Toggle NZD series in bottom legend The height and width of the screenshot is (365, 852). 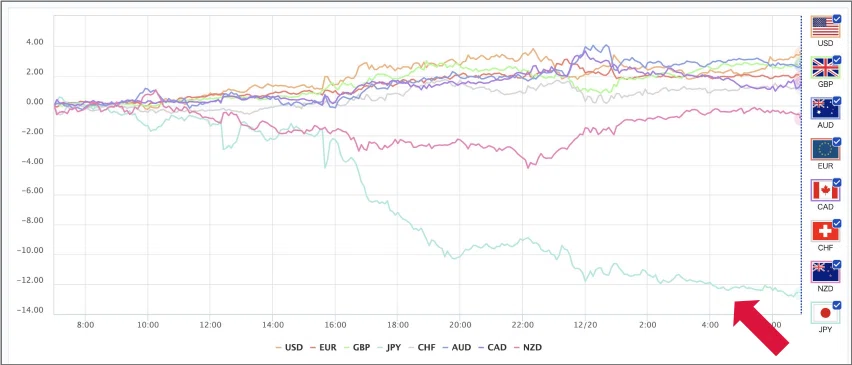[527, 347]
